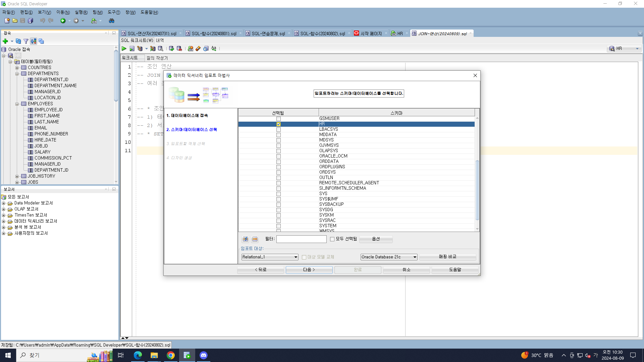
Task: Enable the 모두 선택됨 checkbox
Action: point(332,239)
